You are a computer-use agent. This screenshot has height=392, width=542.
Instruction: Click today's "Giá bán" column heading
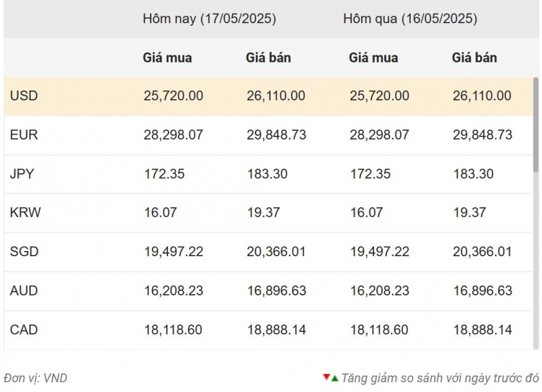pyautogui.click(x=268, y=57)
